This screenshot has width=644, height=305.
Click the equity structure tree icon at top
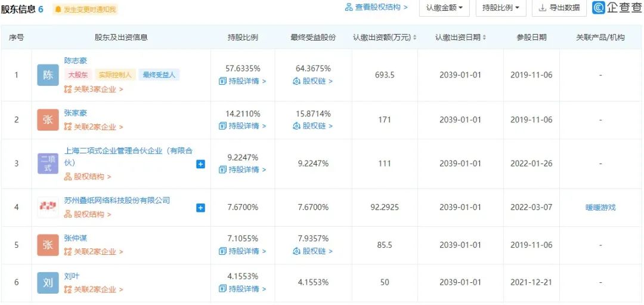349,7
